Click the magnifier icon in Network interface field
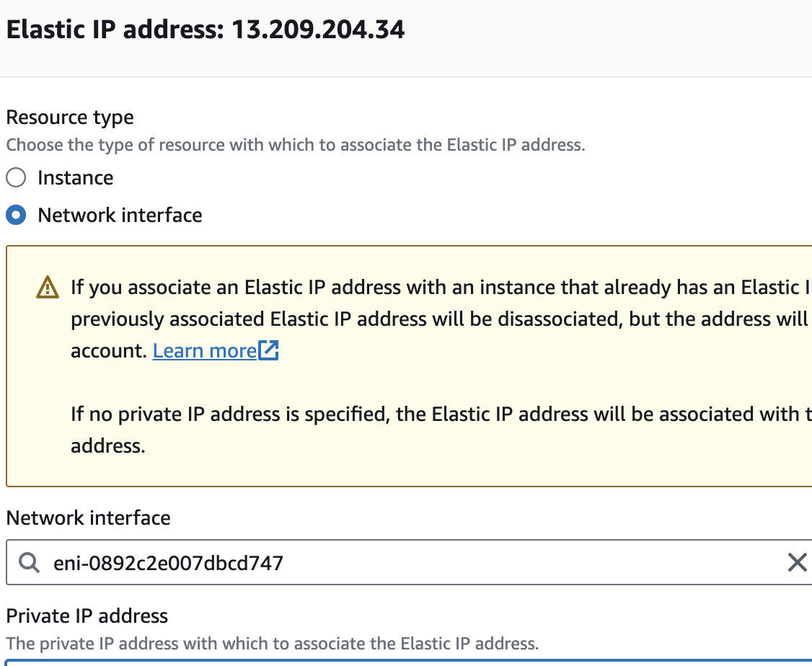Image resolution: width=812 pixels, height=666 pixels. pos(29,562)
